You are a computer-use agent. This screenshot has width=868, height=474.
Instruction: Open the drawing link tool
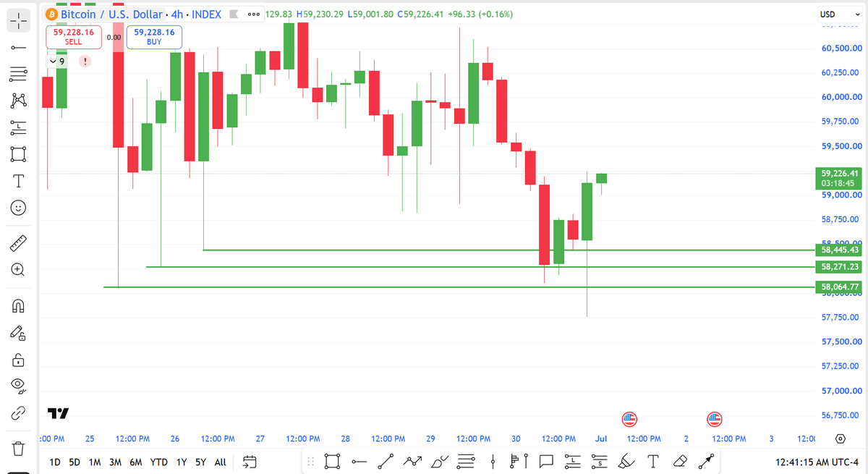pos(18,413)
